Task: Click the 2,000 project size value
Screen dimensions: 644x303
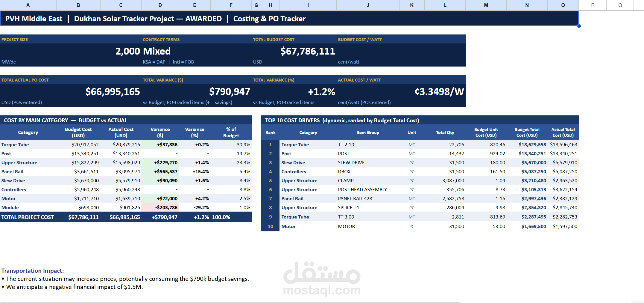Action: pos(128,51)
